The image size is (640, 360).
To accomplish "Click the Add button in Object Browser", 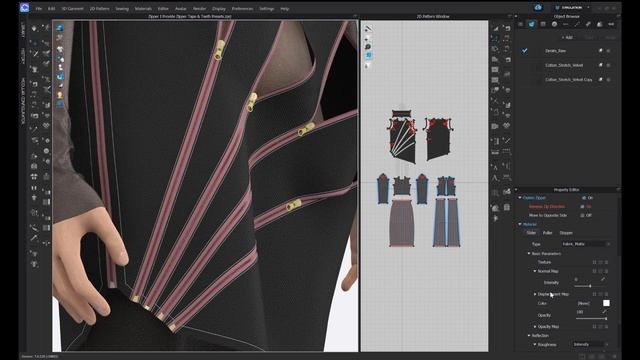I will coord(567,38).
